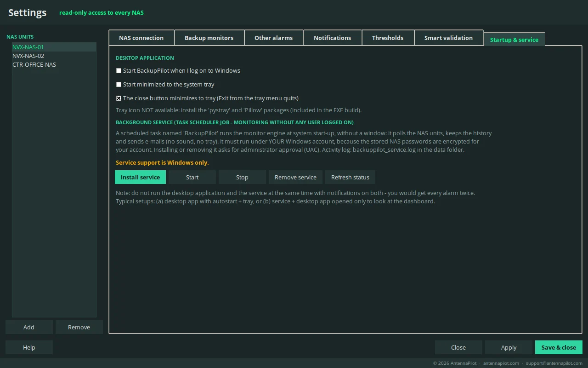The image size is (588, 368).
Task: Close the settings without saving
Action: pyautogui.click(x=458, y=347)
